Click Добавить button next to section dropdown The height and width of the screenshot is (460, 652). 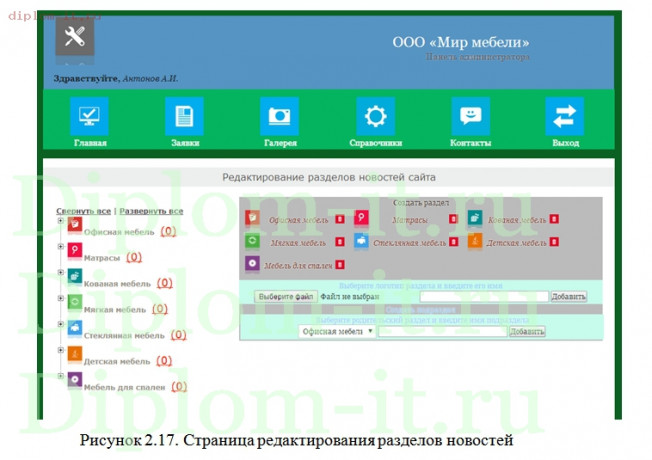(x=527, y=331)
